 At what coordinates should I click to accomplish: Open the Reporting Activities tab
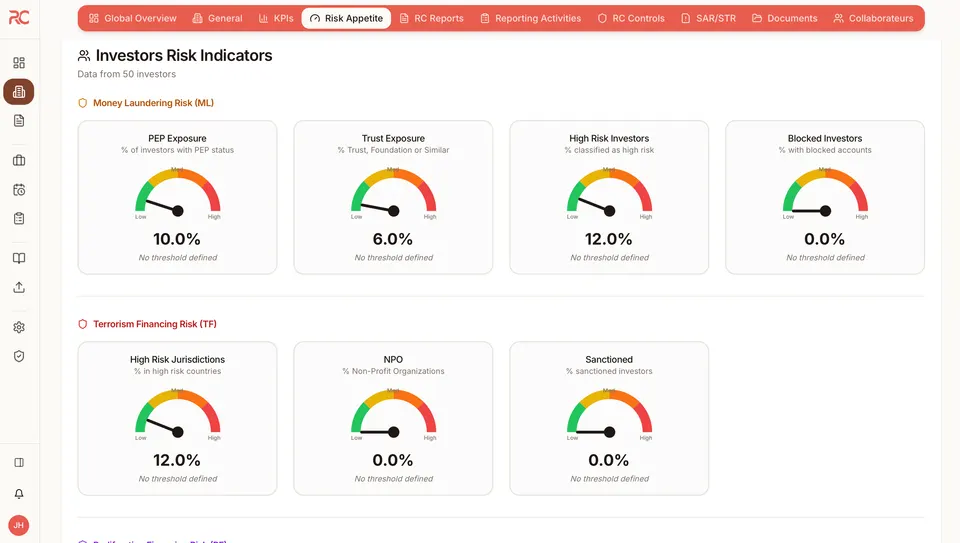pos(530,18)
